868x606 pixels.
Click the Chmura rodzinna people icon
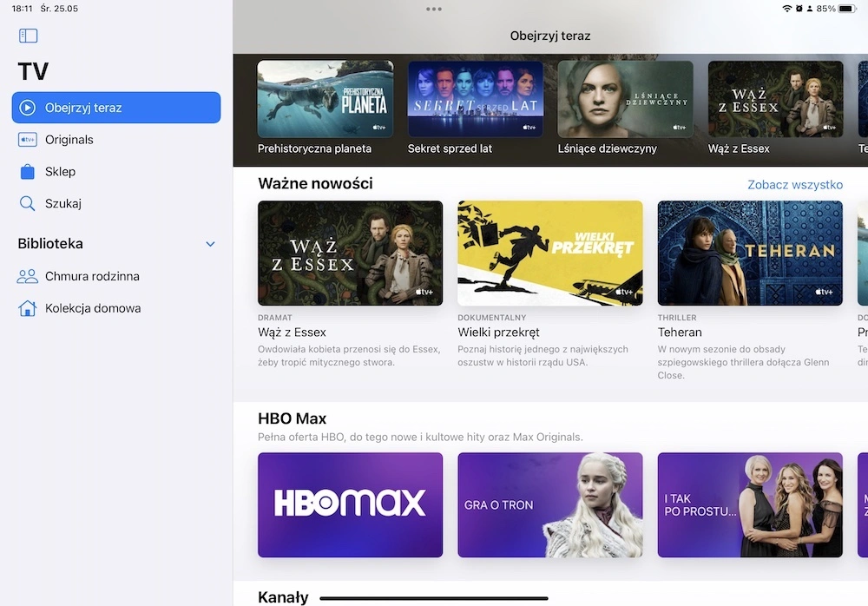tap(27, 276)
